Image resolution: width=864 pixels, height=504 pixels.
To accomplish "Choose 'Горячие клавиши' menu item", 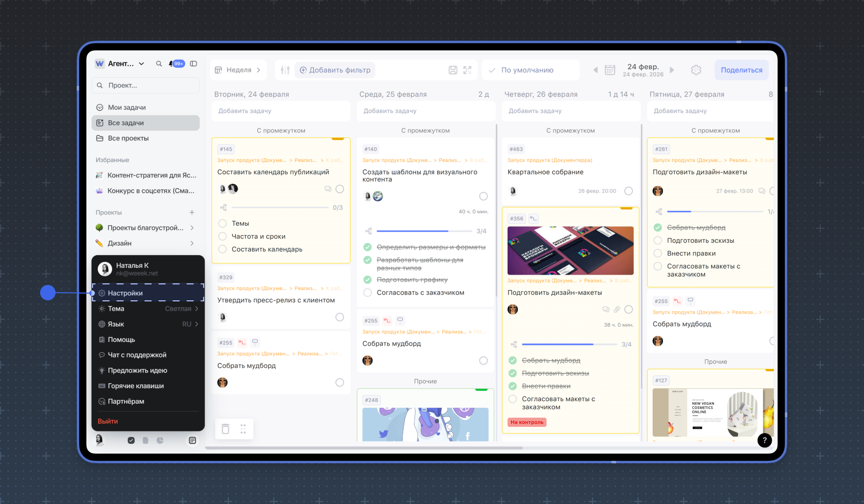I will [x=136, y=386].
